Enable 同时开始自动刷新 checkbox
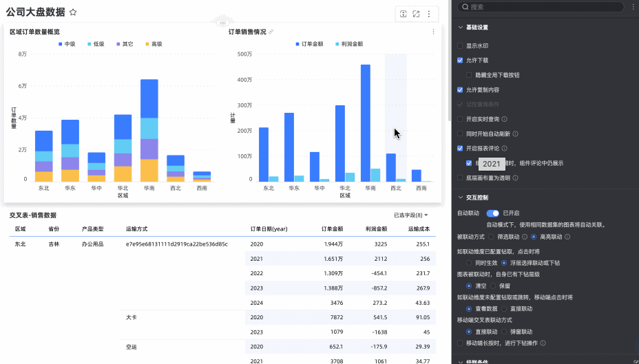This screenshot has height=364, width=639. (460, 134)
